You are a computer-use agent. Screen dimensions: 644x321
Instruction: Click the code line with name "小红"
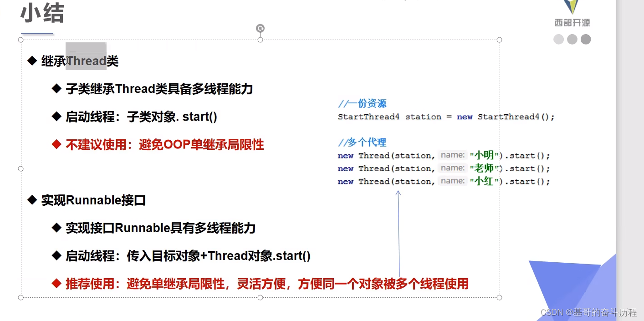[x=444, y=182]
